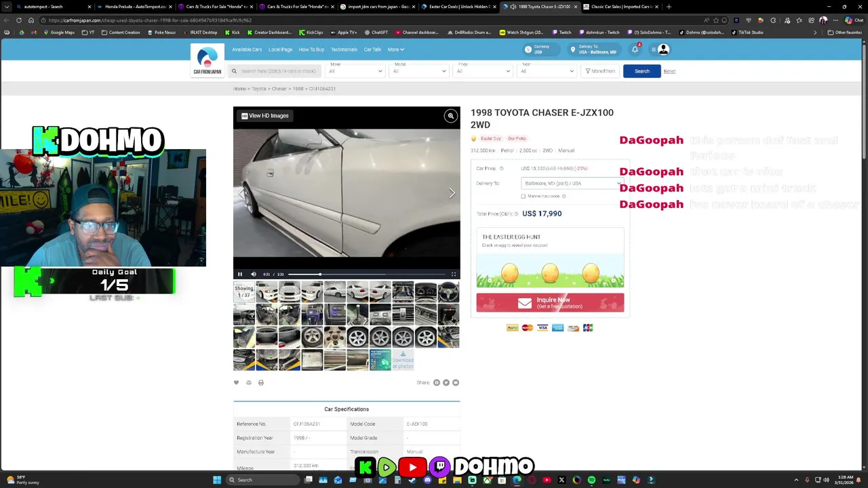Open the notifications bell
The width and height of the screenshot is (868, 488).
point(635,49)
